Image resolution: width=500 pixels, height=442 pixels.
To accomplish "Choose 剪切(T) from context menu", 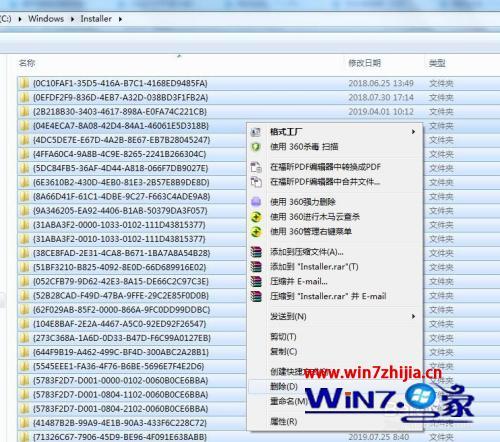I will click(x=335, y=337).
